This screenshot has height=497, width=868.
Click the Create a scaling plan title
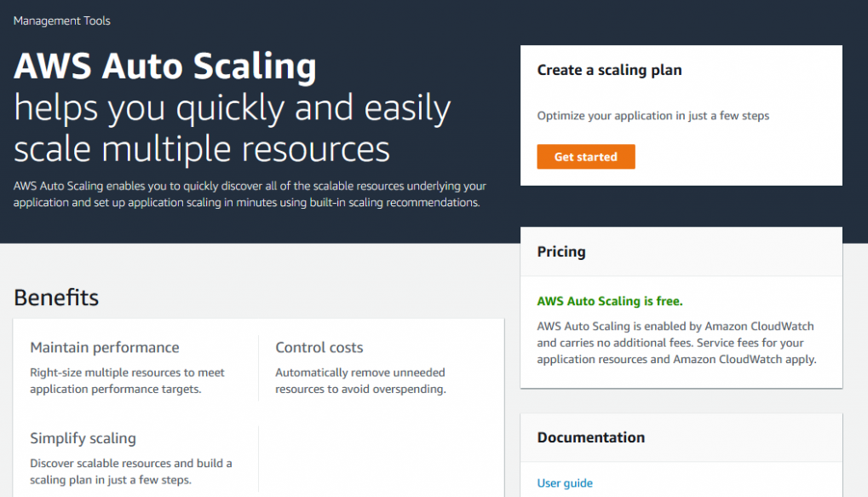coord(609,71)
